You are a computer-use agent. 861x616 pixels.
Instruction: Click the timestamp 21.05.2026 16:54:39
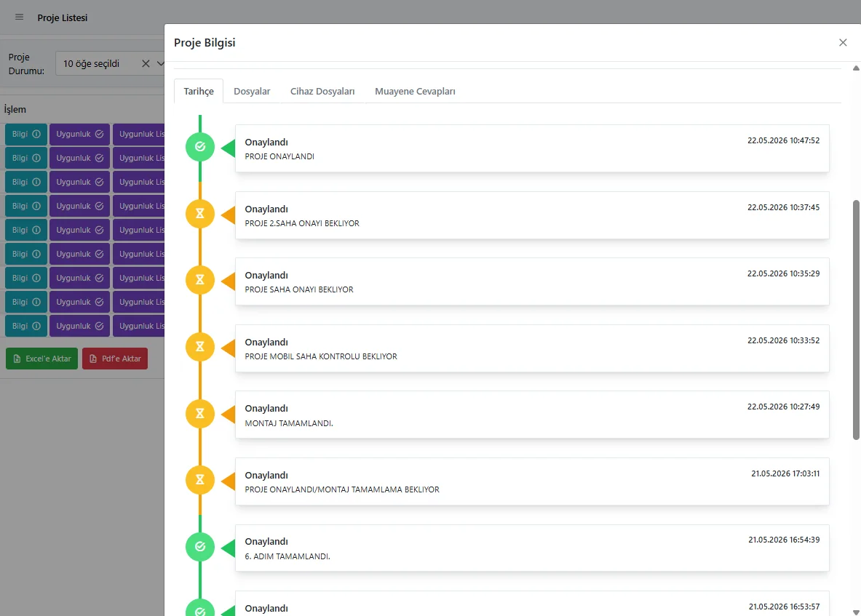tap(784, 540)
